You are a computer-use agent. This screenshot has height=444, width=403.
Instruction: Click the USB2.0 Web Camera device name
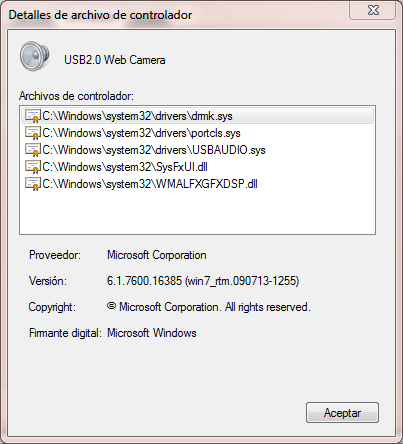(115, 60)
